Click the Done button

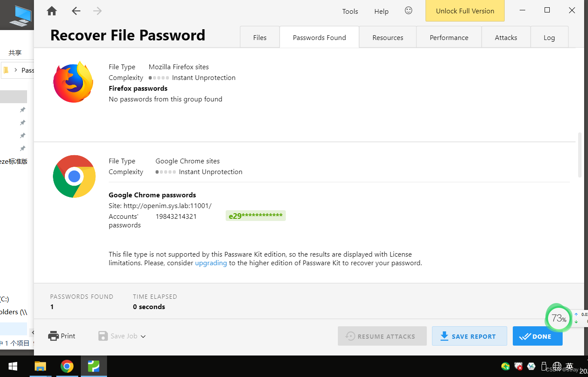538,336
